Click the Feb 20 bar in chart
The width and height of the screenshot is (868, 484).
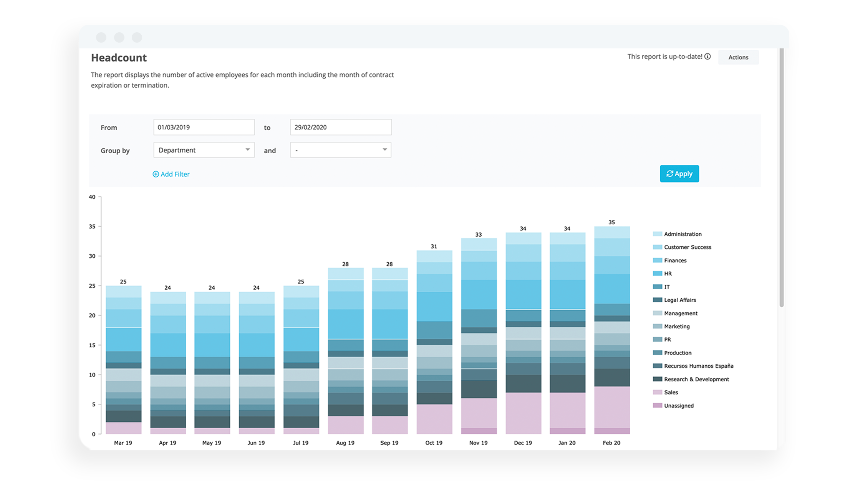click(612, 330)
